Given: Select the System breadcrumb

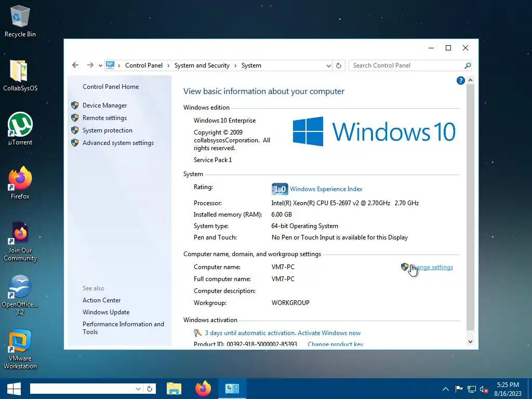Looking at the screenshot, I should coord(251,65).
